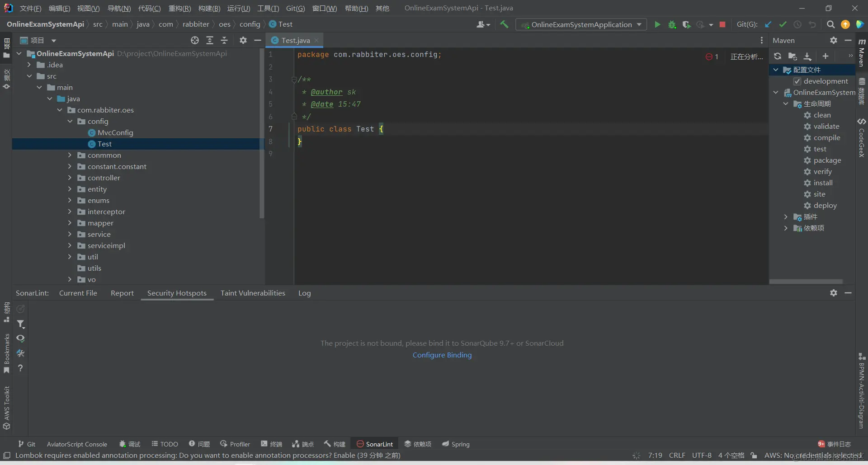
Task: Click UTF-8 encoding in status bar
Action: tap(702, 456)
